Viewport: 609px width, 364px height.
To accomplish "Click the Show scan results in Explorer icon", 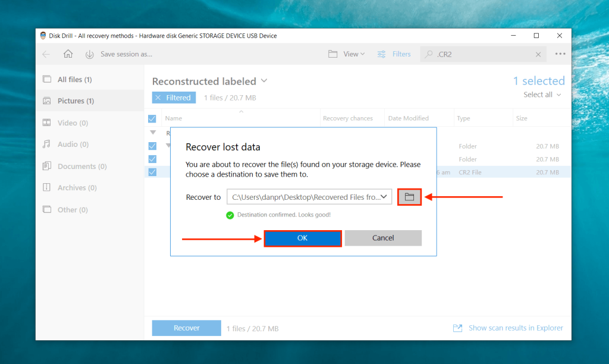I will (457, 328).
